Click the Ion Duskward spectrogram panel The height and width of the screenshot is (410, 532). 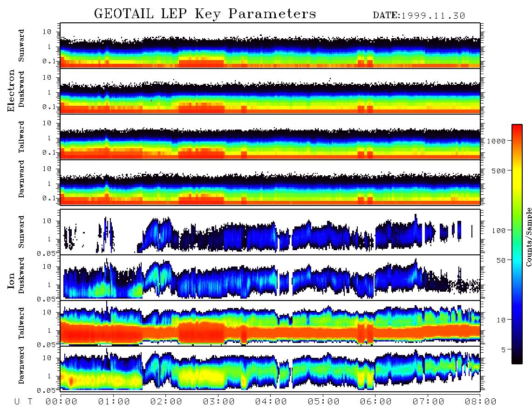pos(270,277)
